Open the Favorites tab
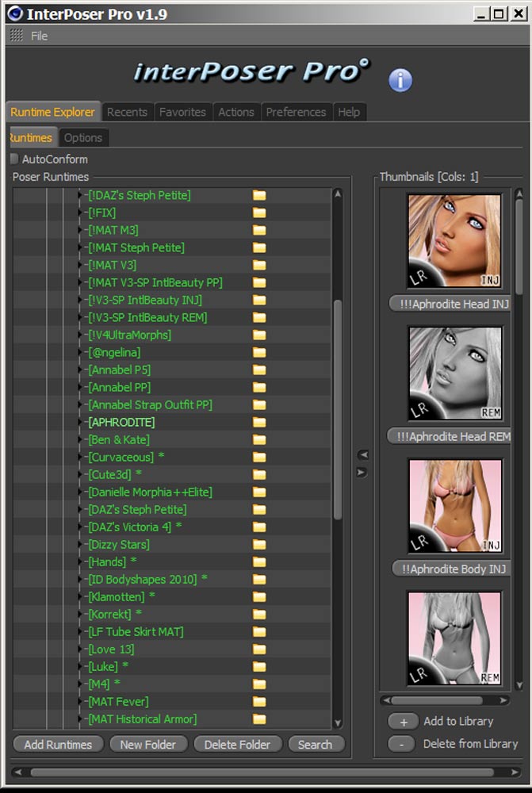This screenshot has height=793, width=532. click(182, 112)
